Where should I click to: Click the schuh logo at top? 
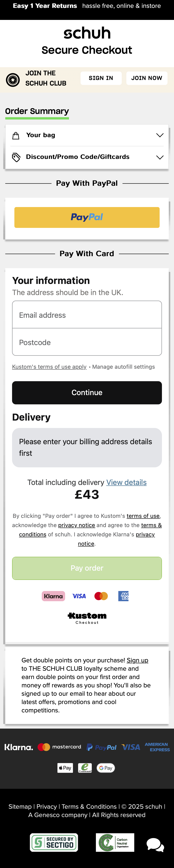click(87, 33)
